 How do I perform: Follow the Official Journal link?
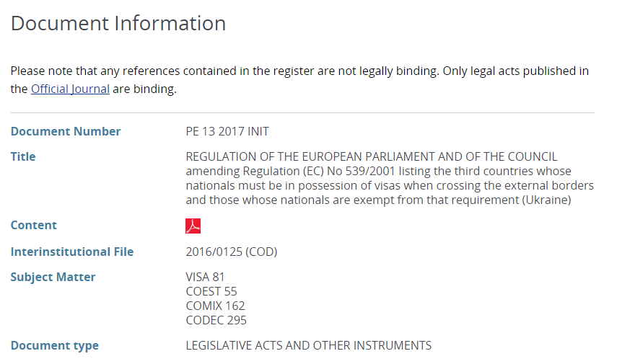click(x=70, y=89)
